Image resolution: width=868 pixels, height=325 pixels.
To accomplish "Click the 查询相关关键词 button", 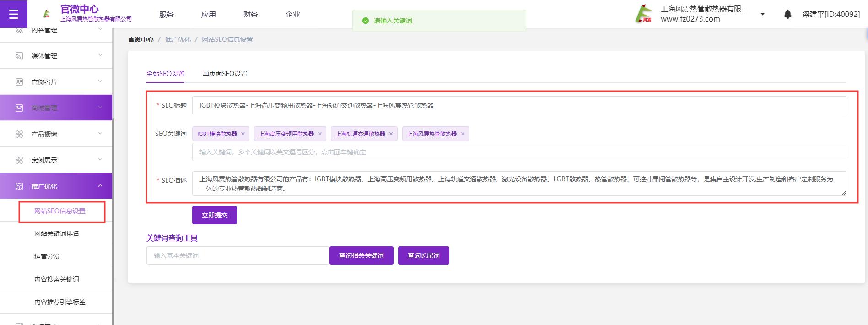I will pos(361,255).
